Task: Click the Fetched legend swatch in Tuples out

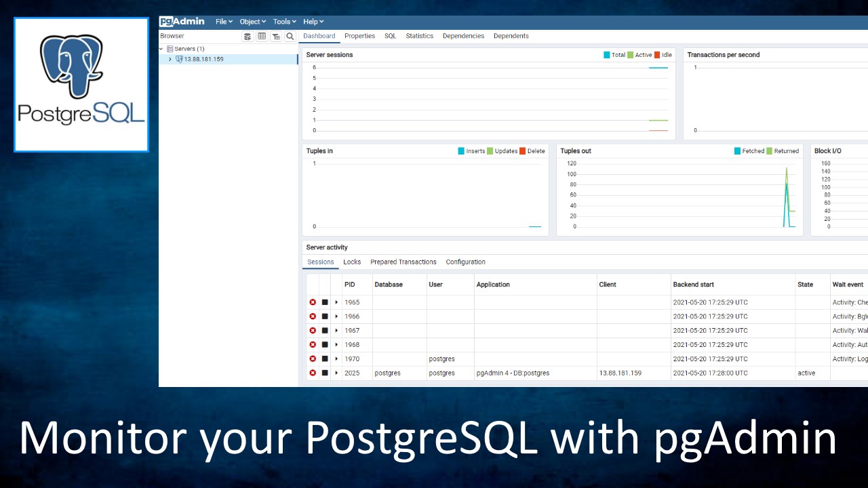Action: (x=737, y=151)
